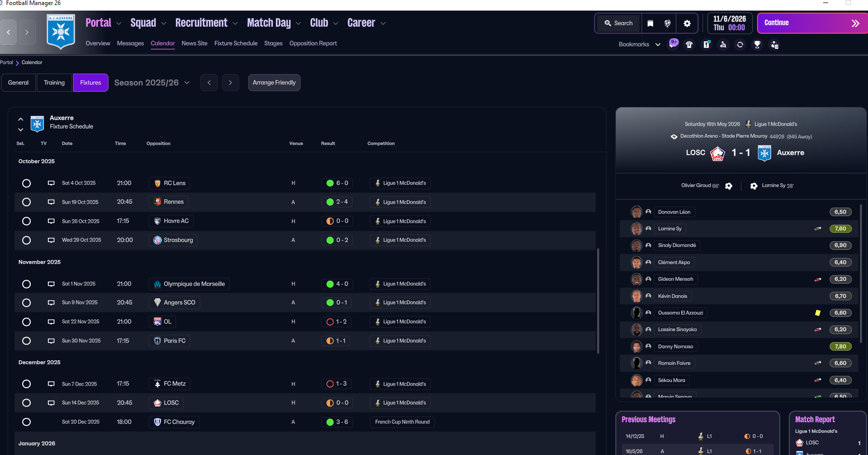Expand the Match Day menu chevron
868x455 pixels.
(298, 24)
